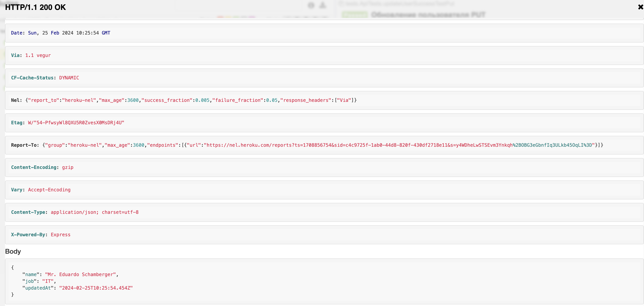Click the HTTP/1.1 200 OK heading

coord(35,7)
